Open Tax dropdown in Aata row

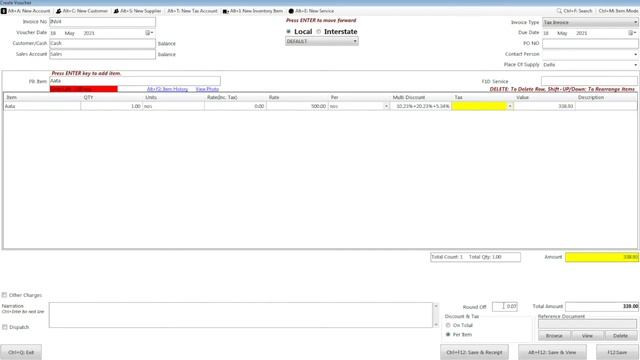510,106
